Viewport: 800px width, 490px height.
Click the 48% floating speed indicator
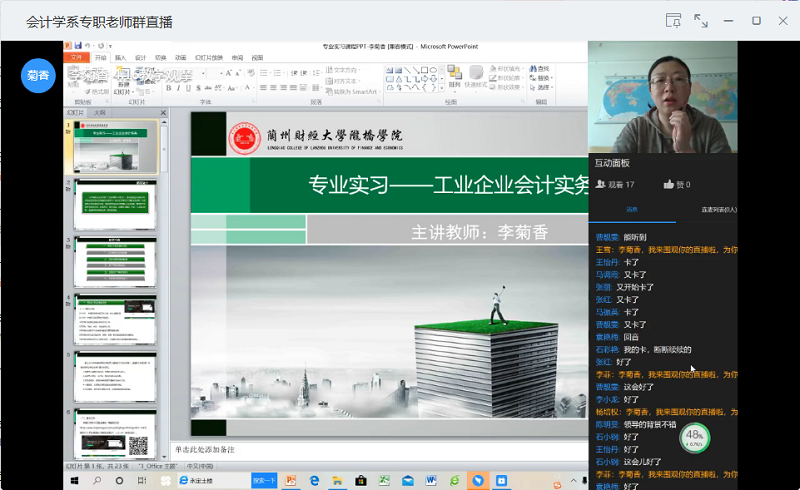tap(694, 438)
